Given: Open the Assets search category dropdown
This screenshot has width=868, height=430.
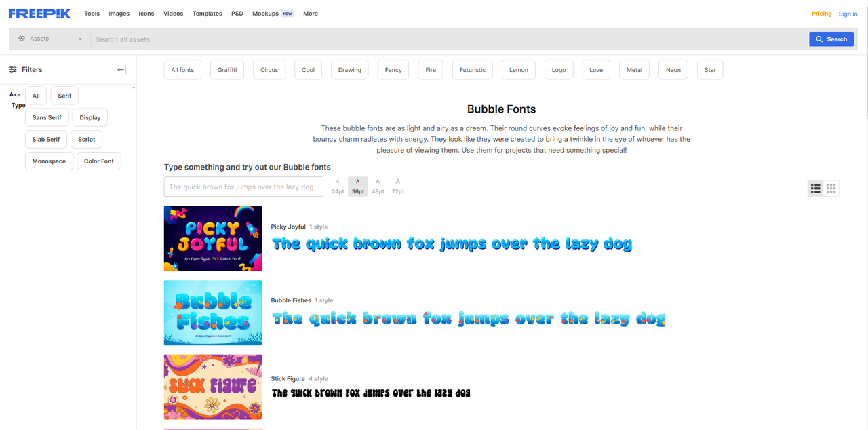Looking at the screenshot, I should 50,39.
